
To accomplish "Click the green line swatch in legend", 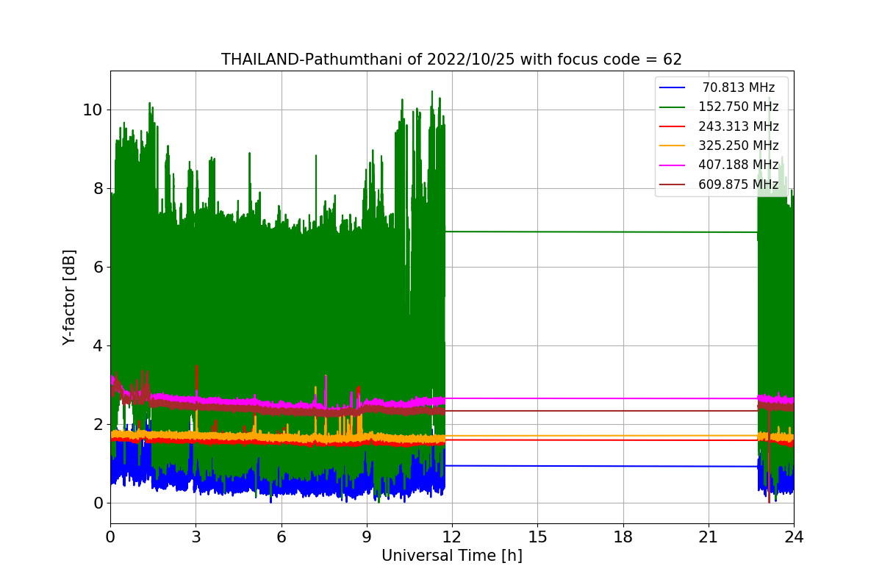I will 673,107.
